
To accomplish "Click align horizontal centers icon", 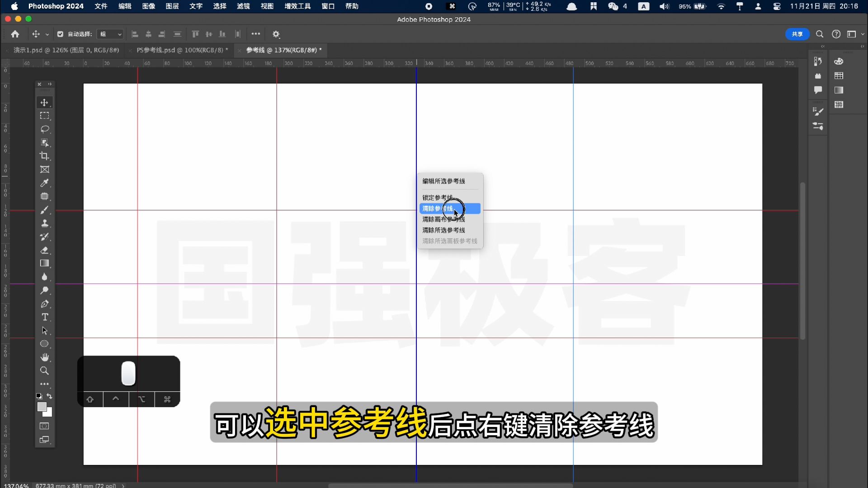I will (x=148, y=34).
